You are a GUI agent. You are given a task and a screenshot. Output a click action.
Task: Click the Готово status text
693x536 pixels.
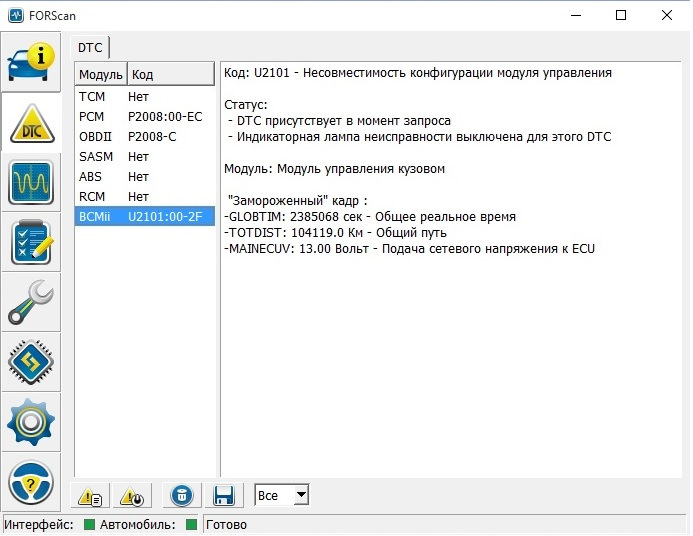[x=226, y=525]
